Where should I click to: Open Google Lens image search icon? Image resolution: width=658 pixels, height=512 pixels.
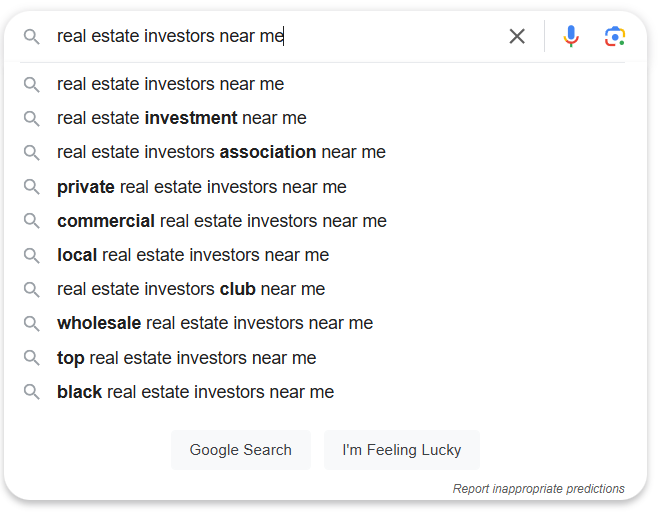point(615,36)
